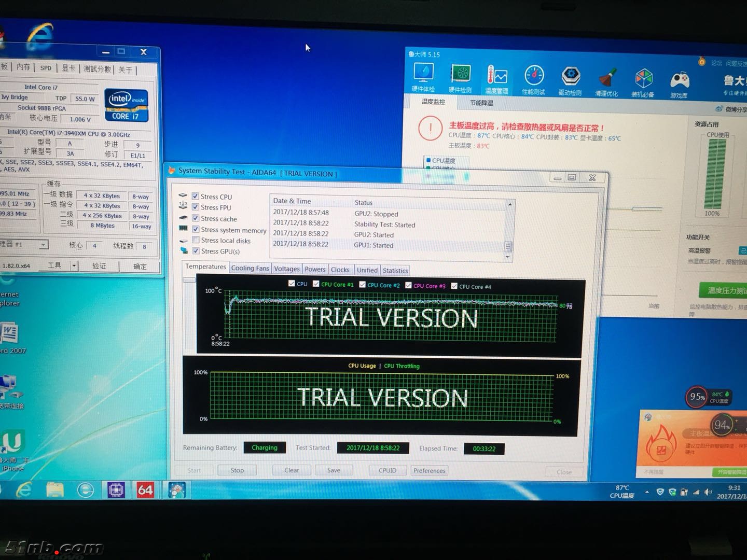Click the CPUID button in AIDA64

[388, 471]
